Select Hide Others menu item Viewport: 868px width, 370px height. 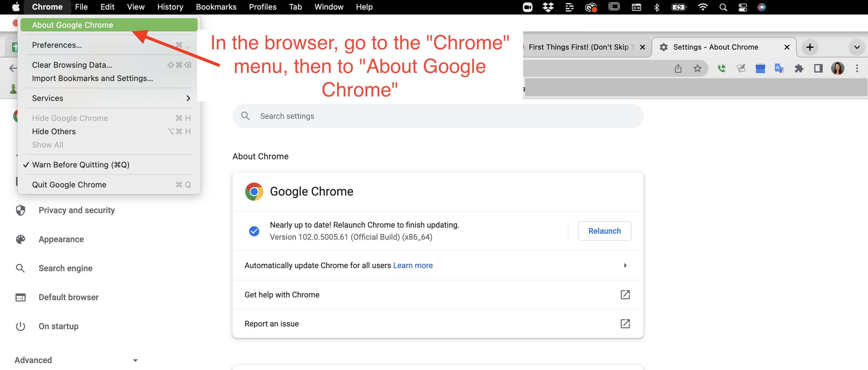109,131
